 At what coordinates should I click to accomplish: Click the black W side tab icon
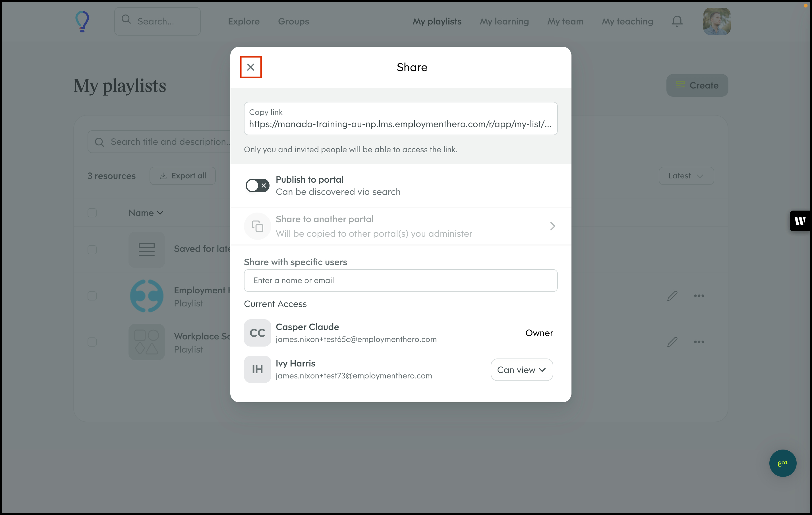pos(800,221)
